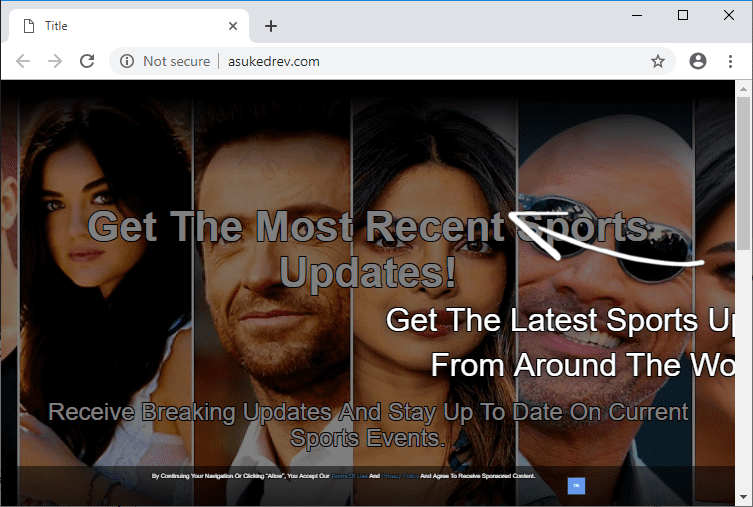This screenshot has width=753, height=507.
Task: Open a new tab with plus button
Action: pos(271,26)
